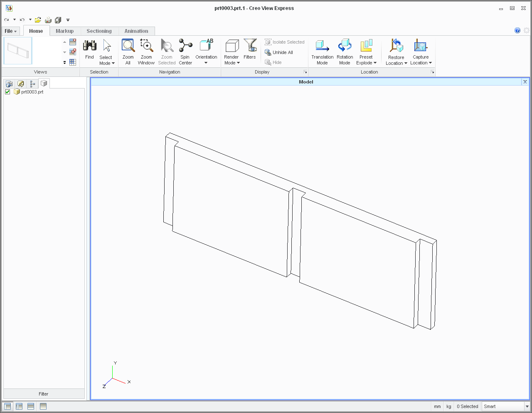The height and width of the screenshot is (413, 532).
Task: Click the Find binoculars icon
Action: (x=89, y=46)
